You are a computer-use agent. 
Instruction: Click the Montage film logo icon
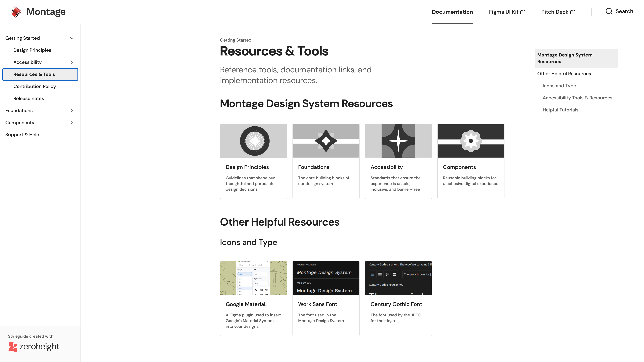pyautogui.click(x=16, y=12)
